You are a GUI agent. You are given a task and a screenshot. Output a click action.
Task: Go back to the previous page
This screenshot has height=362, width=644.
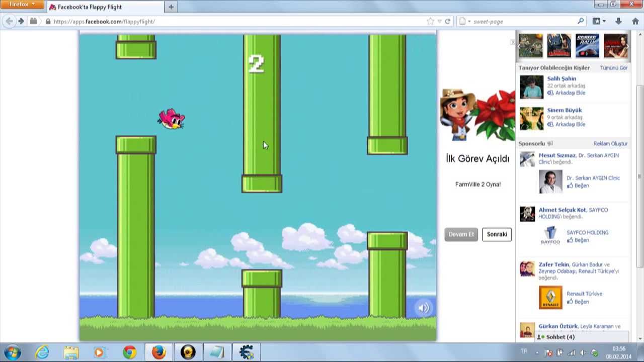[x=9, y=21]
